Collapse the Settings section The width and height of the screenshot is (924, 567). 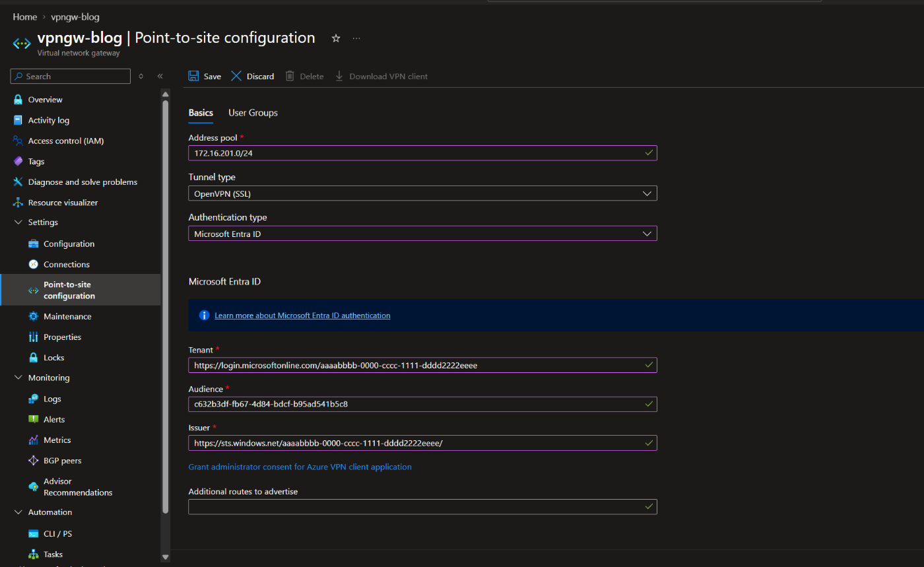tap(18, 222)
